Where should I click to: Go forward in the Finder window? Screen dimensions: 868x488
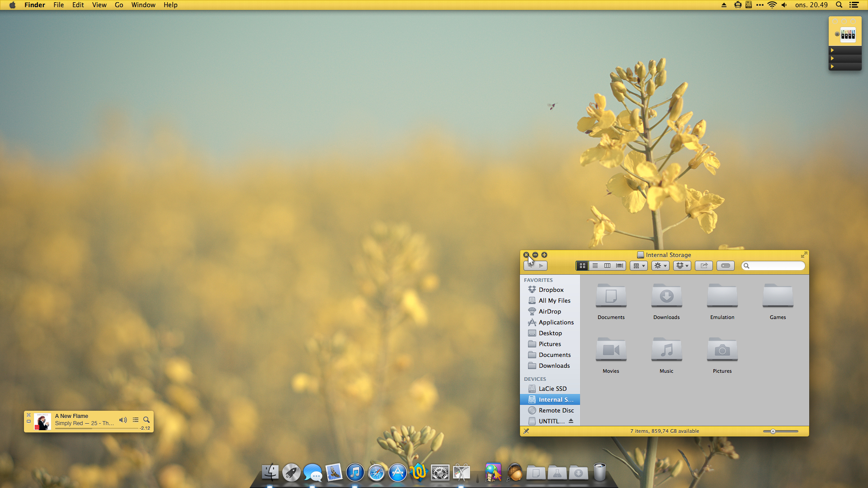[x=542, y=266]
